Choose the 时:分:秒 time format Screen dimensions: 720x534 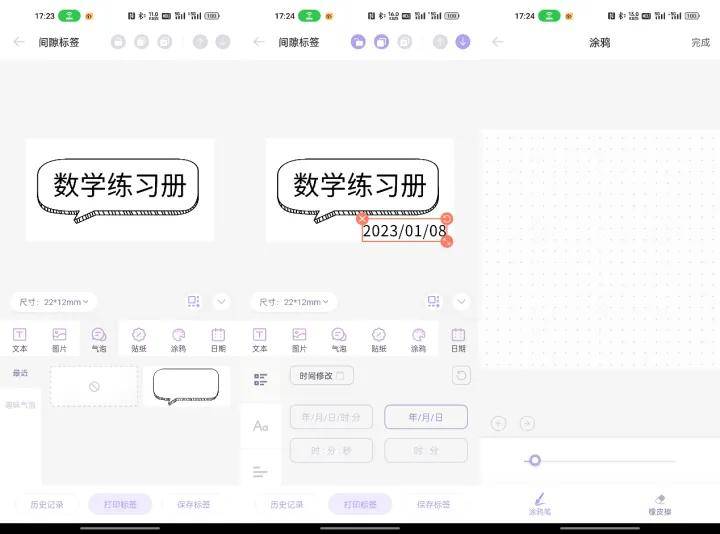[331, 450]
